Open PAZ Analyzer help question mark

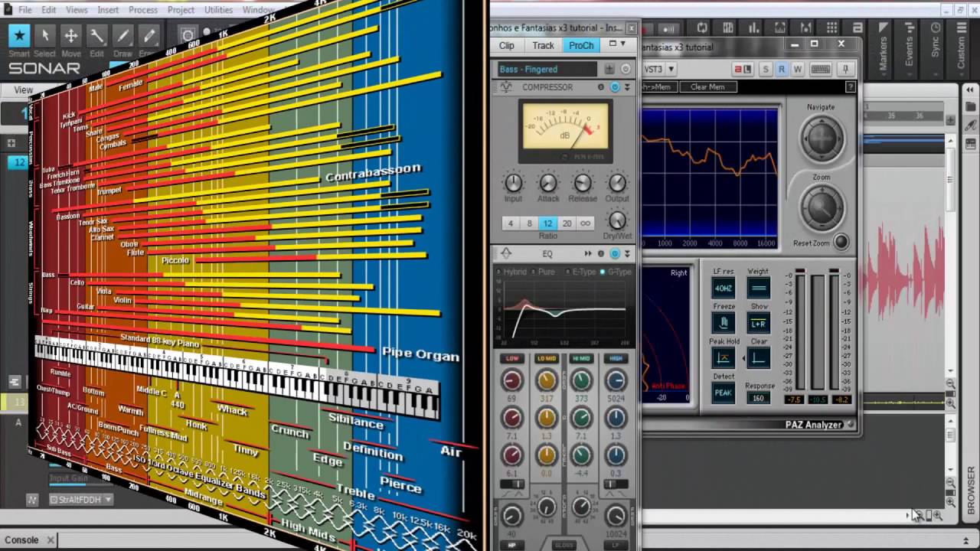pyautogui.click(x=850, y=87)
